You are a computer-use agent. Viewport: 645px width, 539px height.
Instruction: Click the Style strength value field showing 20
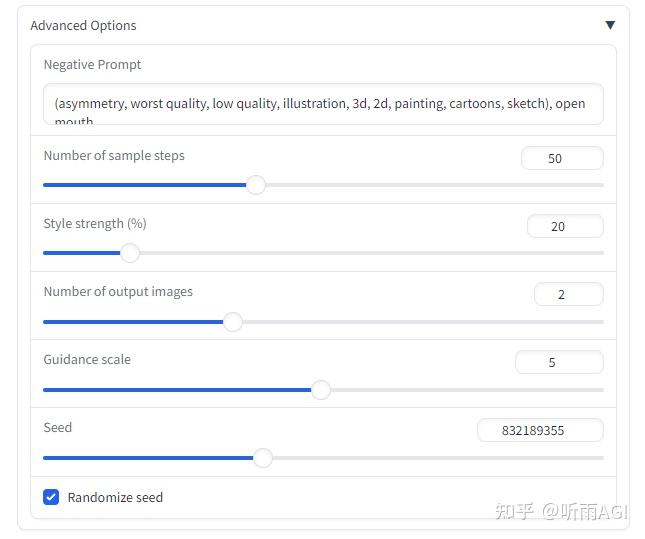point(565,226)
